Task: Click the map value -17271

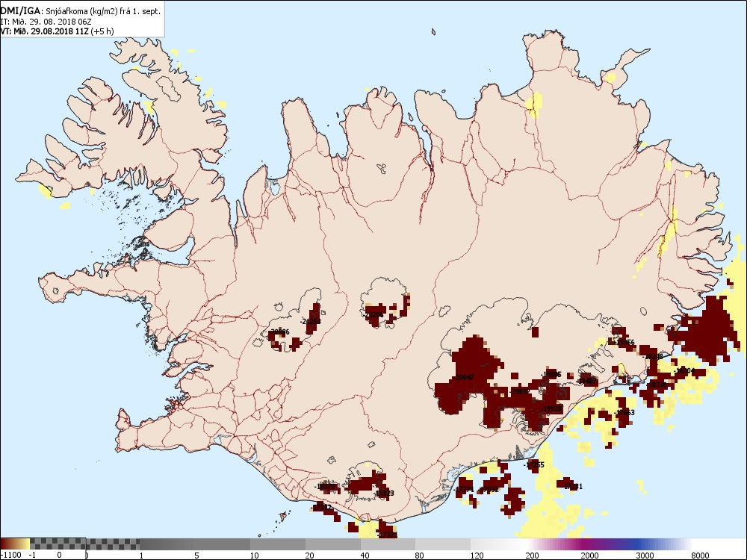Action: click(x=463, y=489)
